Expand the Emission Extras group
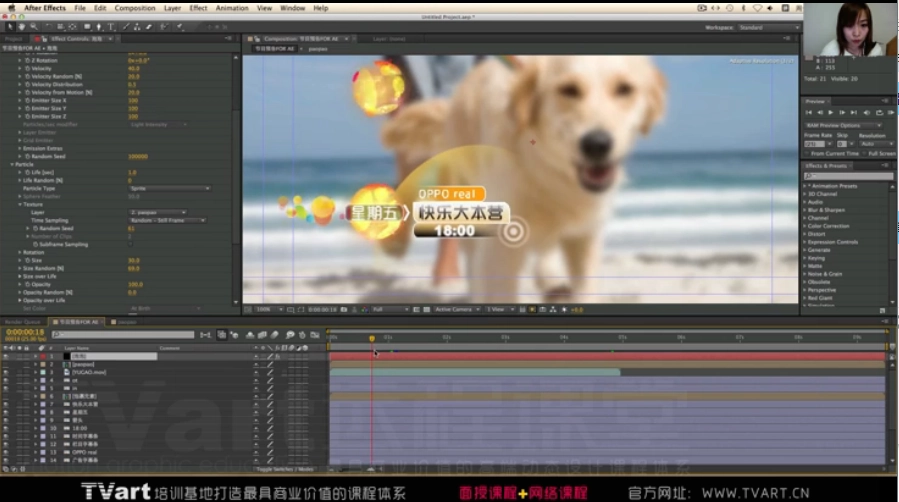The height and width of the screenshot is (502, 899). pos(19,148)
